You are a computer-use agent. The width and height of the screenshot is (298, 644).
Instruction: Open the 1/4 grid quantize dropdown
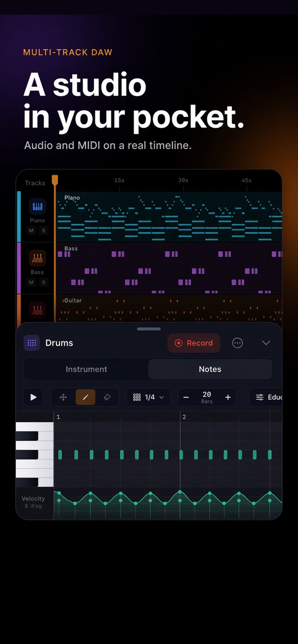tap(149, 397)
